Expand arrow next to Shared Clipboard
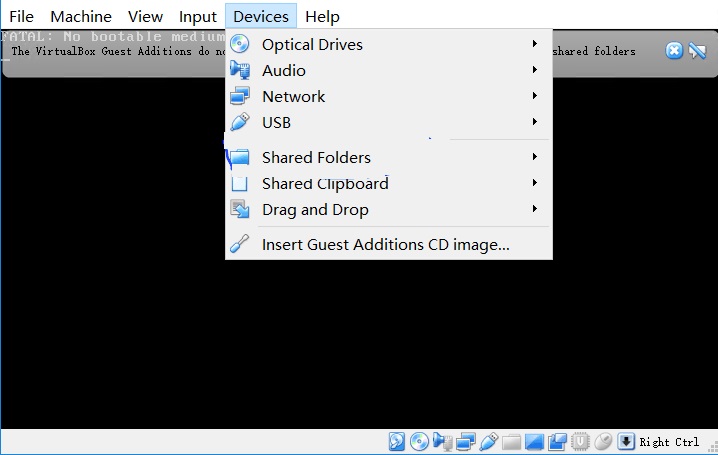This screenshot has height=455, width=718. pos(534,183)
